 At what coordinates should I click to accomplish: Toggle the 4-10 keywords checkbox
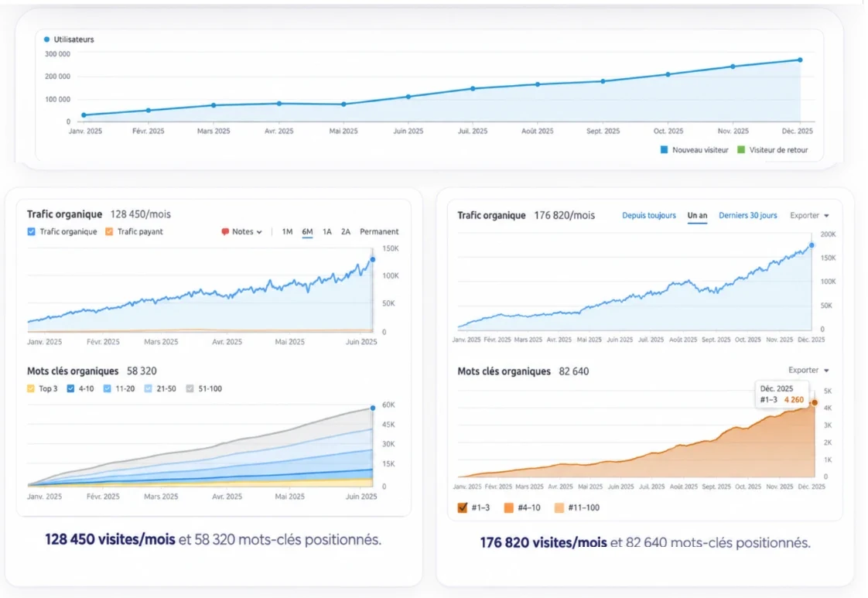[x=71, y=388]
